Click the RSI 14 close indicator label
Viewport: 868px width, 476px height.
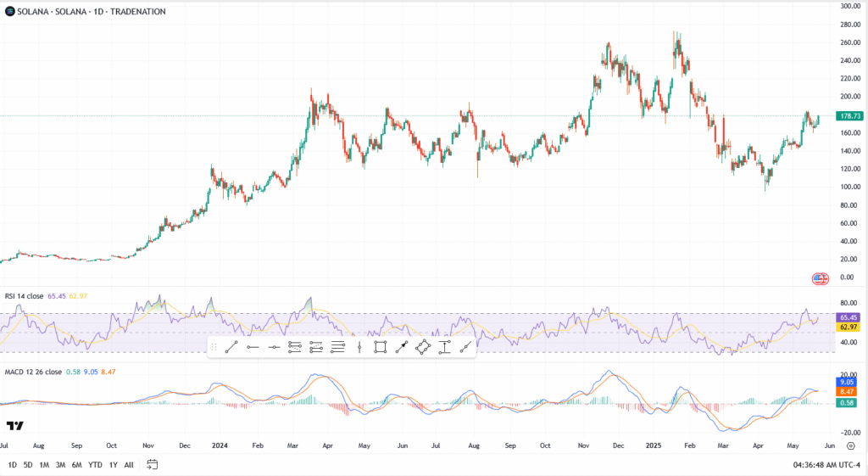coord(25,296)
